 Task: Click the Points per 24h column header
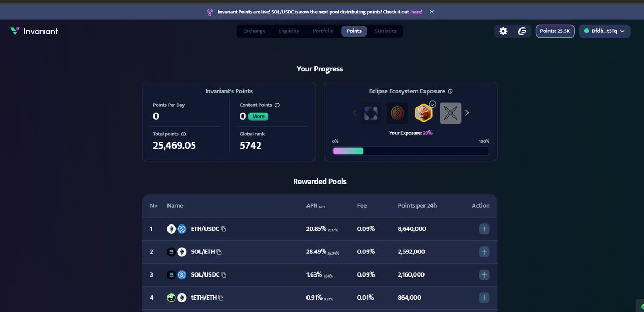coord(418,206)
